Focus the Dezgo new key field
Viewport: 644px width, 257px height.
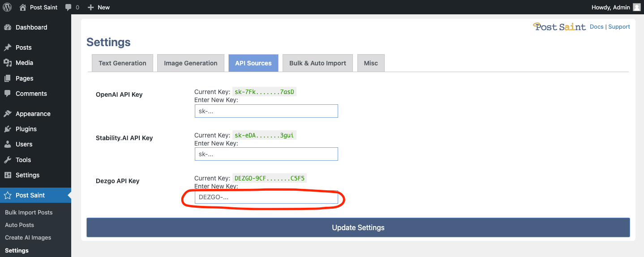tap(266, 197)
